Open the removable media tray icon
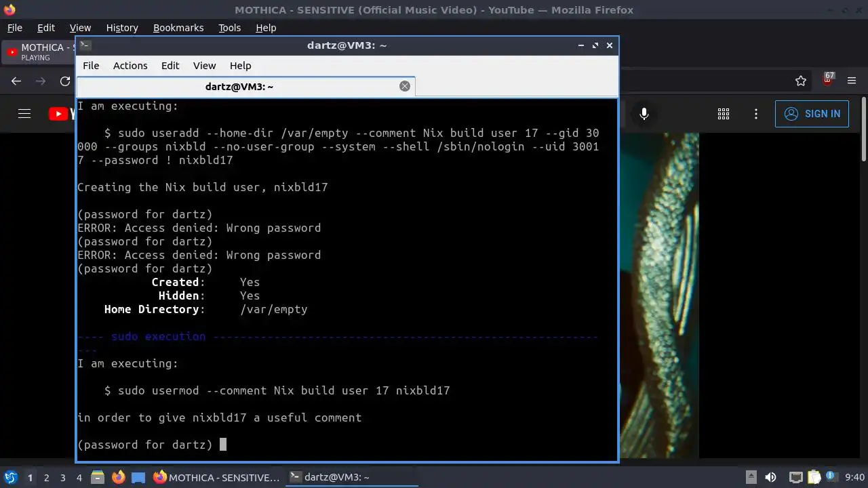This screenshot has width=868, height=488. click(751, 477)
